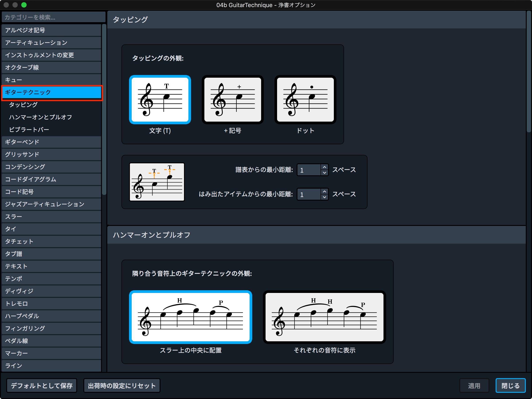Click the category list scrollbar
The image size is (532, 399).
tap(104, 109)
